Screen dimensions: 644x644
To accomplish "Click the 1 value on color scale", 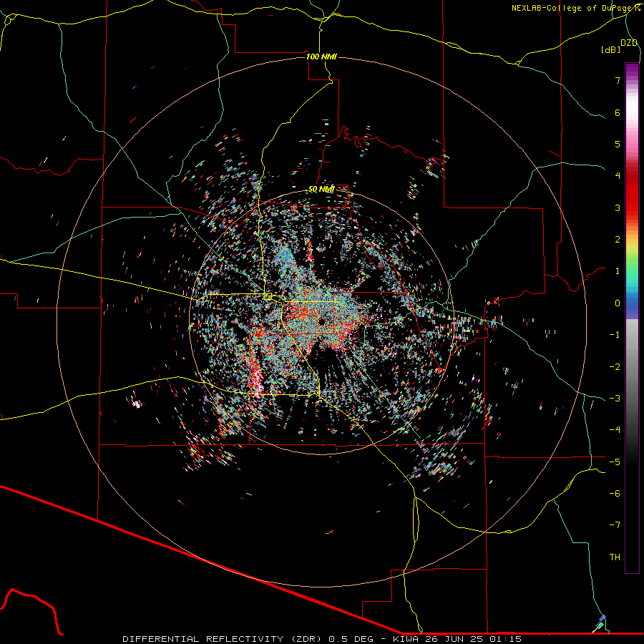I will 618,271.
